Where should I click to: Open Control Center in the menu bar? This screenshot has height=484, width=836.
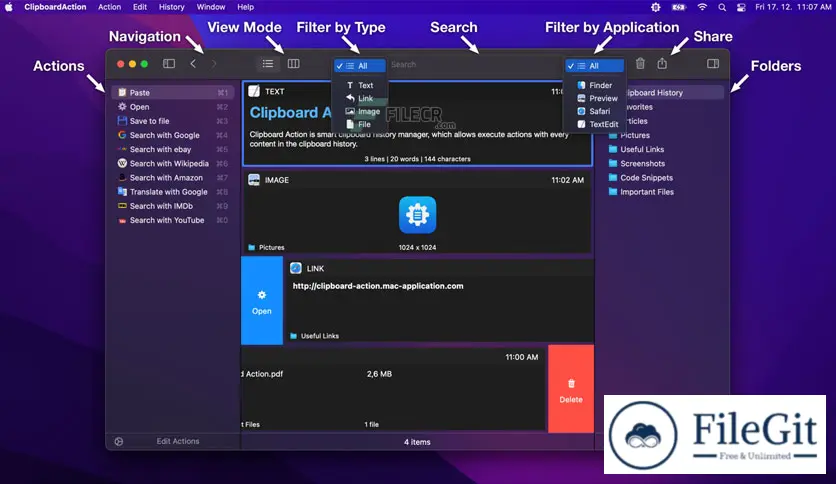click(x=741, y=7)
